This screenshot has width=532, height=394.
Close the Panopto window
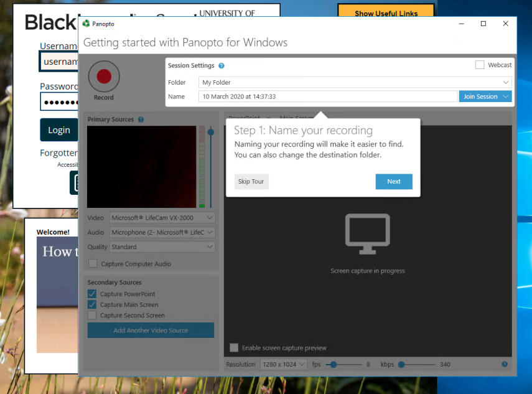click(505, 24)
